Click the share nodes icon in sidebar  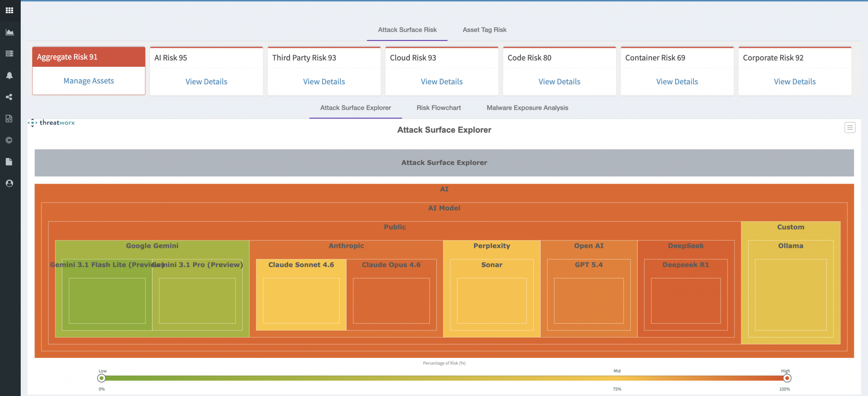coord(9,97)
